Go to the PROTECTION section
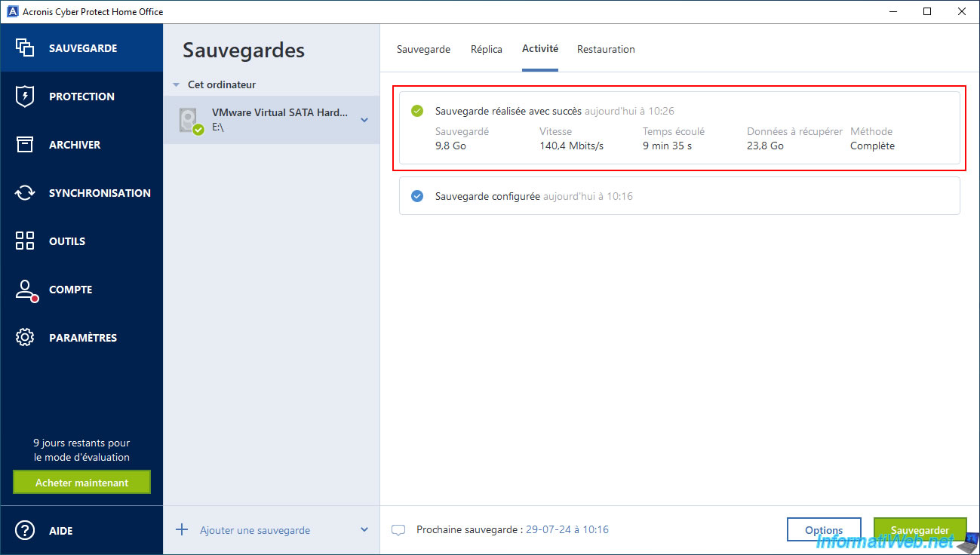 (81, 97)
